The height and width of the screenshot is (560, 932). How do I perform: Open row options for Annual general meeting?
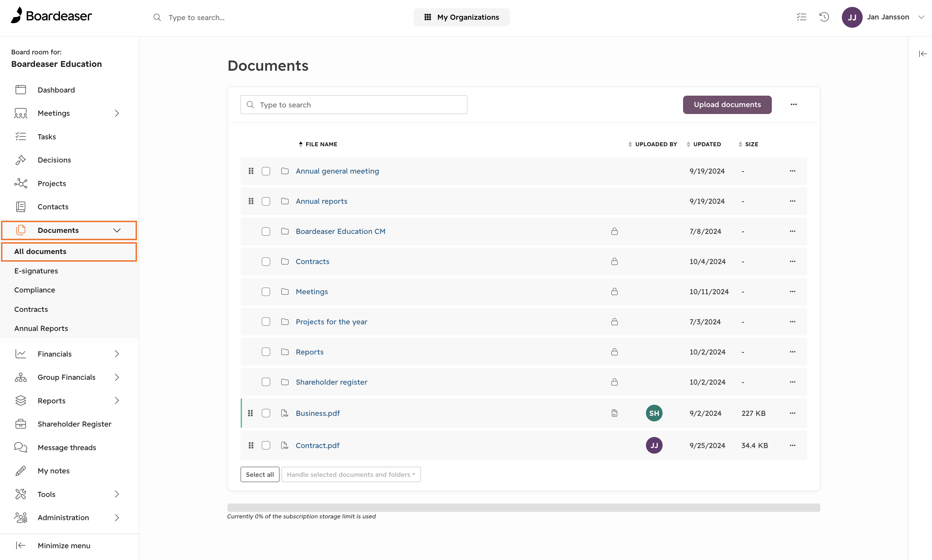(792, 171)
